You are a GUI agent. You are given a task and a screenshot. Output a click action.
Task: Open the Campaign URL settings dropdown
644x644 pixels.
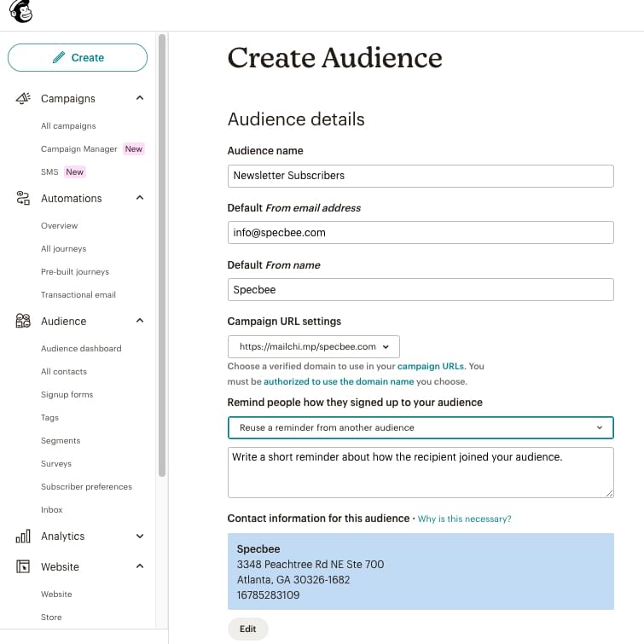[313, 346]
